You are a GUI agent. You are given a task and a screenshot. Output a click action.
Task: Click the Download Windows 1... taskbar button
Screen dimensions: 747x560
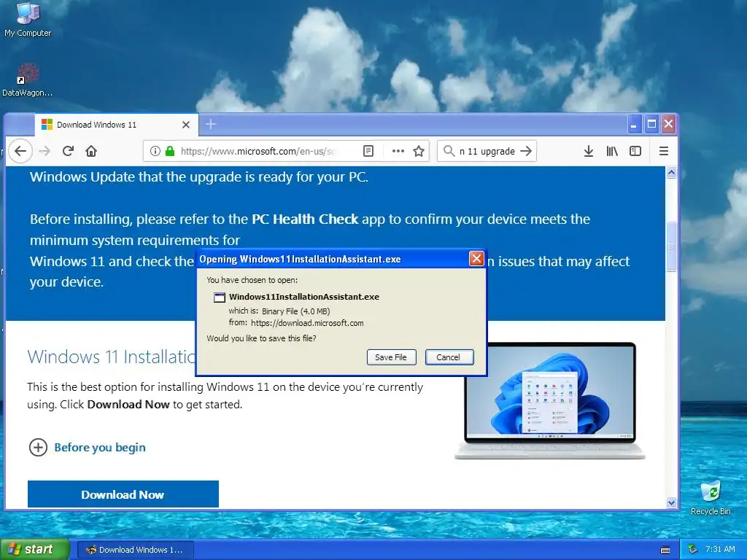[x=135, y=550]
